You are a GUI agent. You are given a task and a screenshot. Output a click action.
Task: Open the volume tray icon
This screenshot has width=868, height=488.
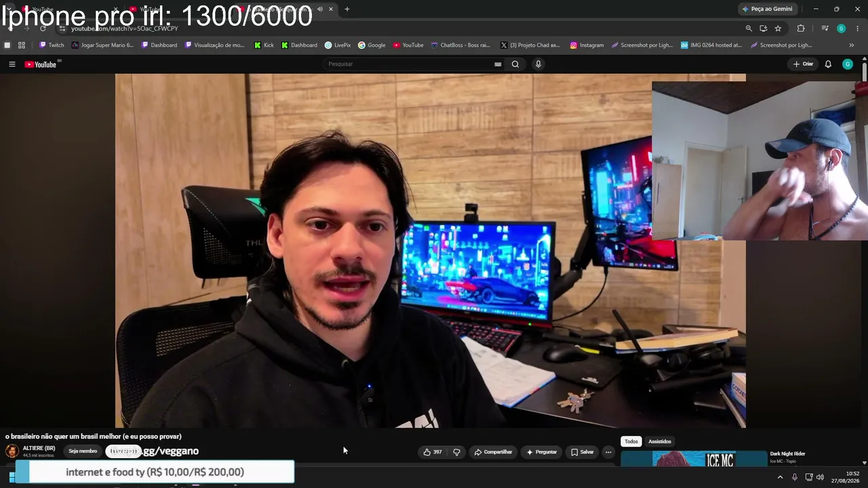point(820,477)
